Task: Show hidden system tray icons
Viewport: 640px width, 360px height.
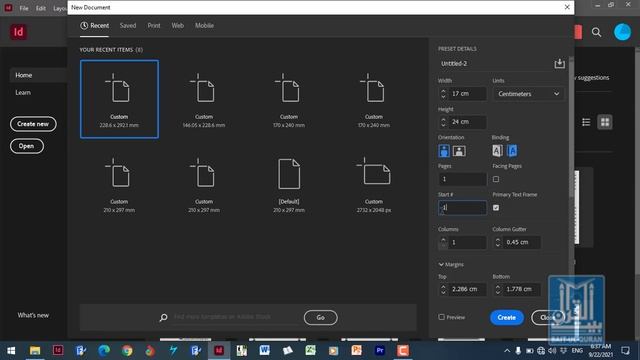Action: 507,351
